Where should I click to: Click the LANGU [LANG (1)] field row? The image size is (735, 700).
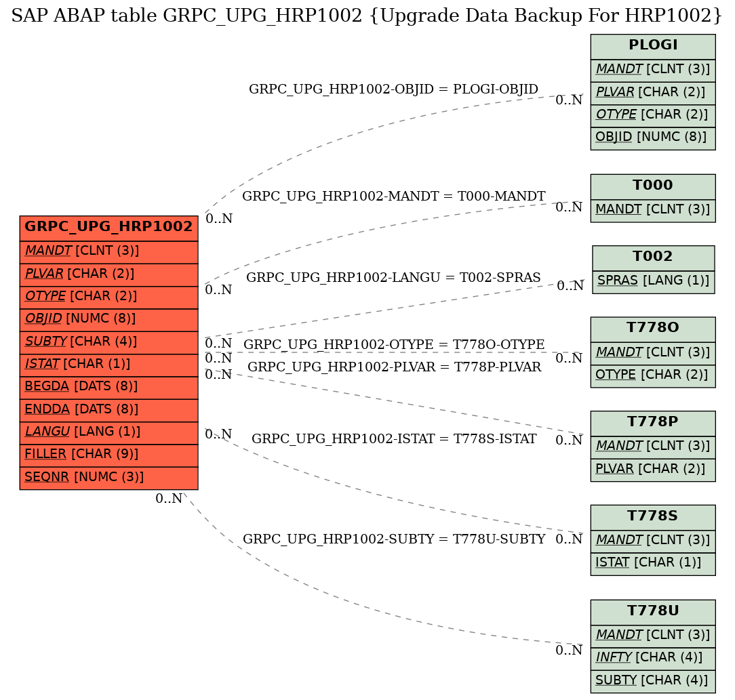coord(108,433)
